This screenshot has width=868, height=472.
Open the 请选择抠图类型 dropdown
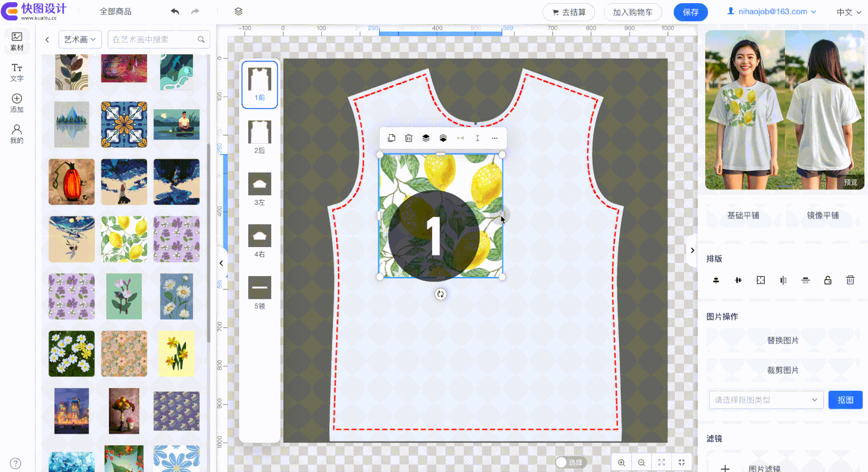(x=766, y=400)
